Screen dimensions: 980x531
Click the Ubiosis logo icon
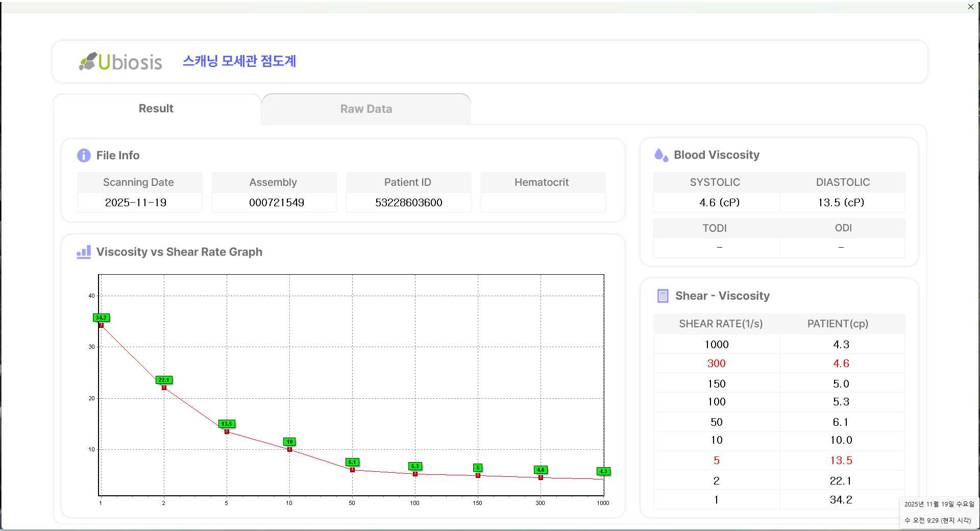pos(88,61)
